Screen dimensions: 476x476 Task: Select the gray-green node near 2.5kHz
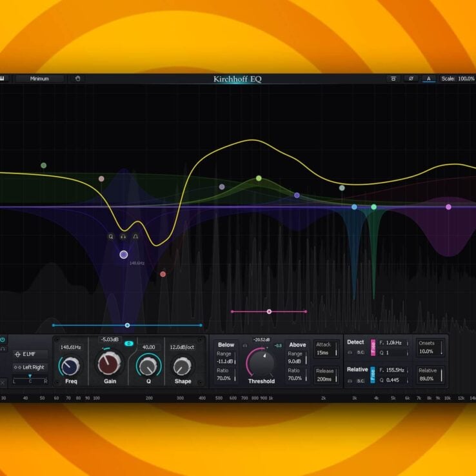[x=342, y=188]
